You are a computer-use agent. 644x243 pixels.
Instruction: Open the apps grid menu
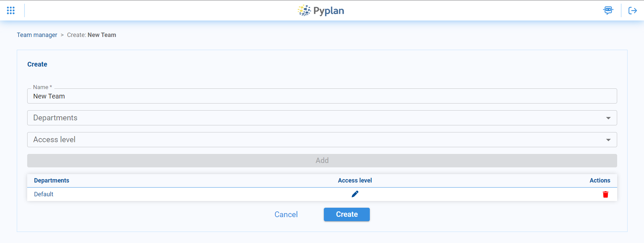11,10
